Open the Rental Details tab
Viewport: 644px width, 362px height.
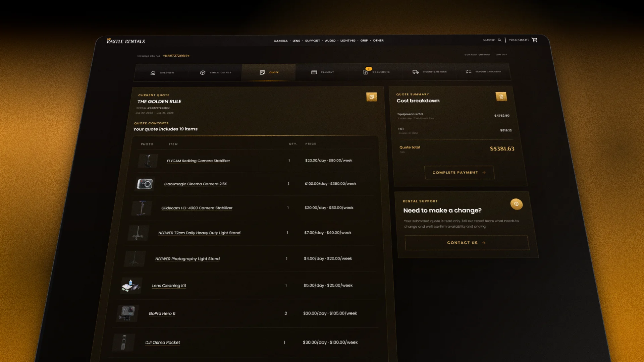tap(216, 72)
